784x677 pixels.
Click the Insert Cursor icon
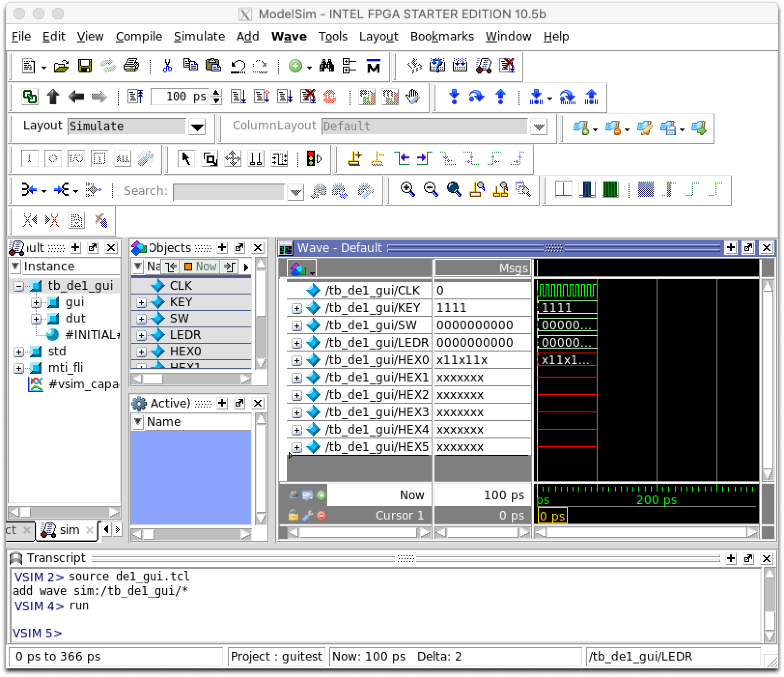(x=355, y=159)
